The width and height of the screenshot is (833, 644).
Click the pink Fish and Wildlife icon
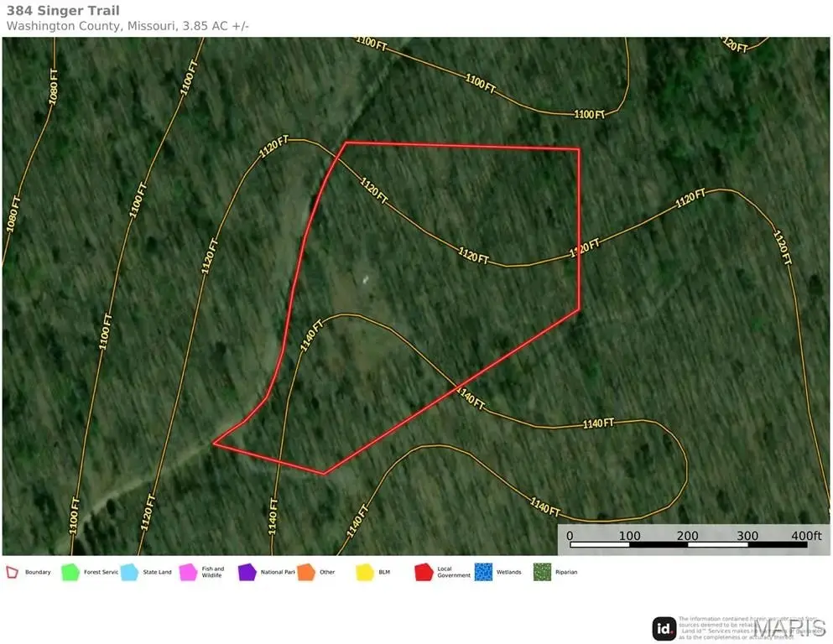[x=188, y=572]
